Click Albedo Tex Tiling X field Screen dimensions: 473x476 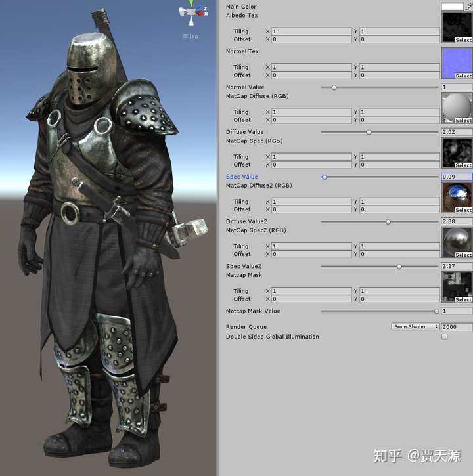(x=311, y=32)
